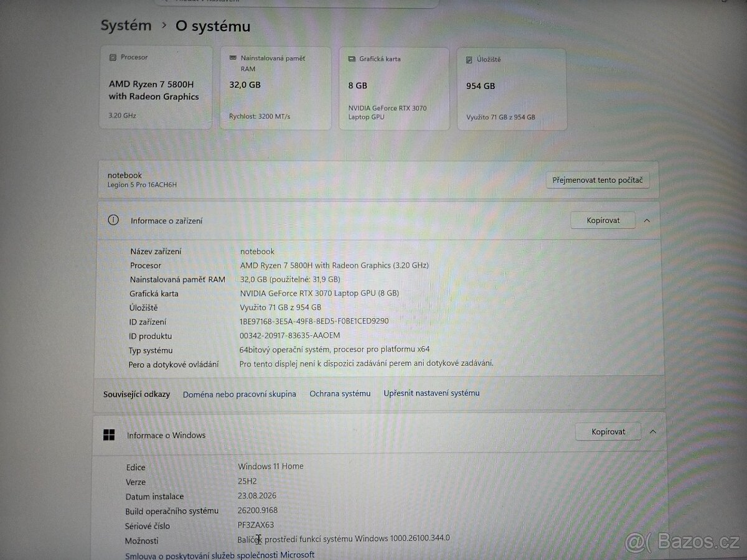Select the Windows 11 Home edition value
The height and width of the screenshot is (560, 747).
click(x=271, y=466)
